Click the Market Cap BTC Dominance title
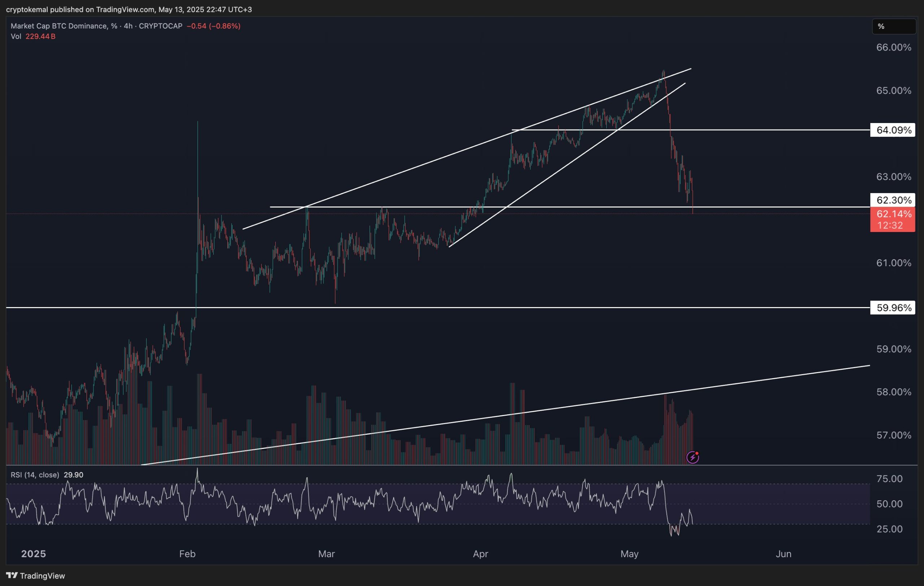This screenshot has width=924, height=586. (x=59, y=26)
